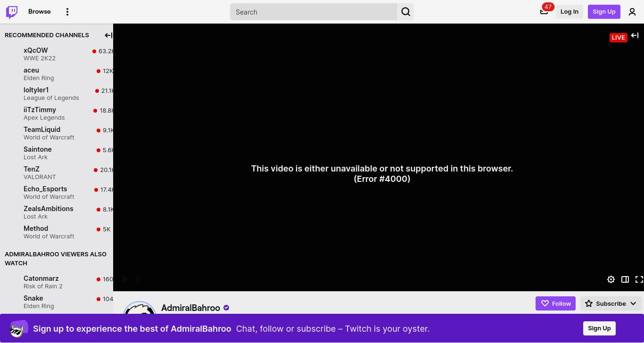This screenshot has height=343, width=644.
Task: Collapse the recommended channels sidebar
Action: 108,35
